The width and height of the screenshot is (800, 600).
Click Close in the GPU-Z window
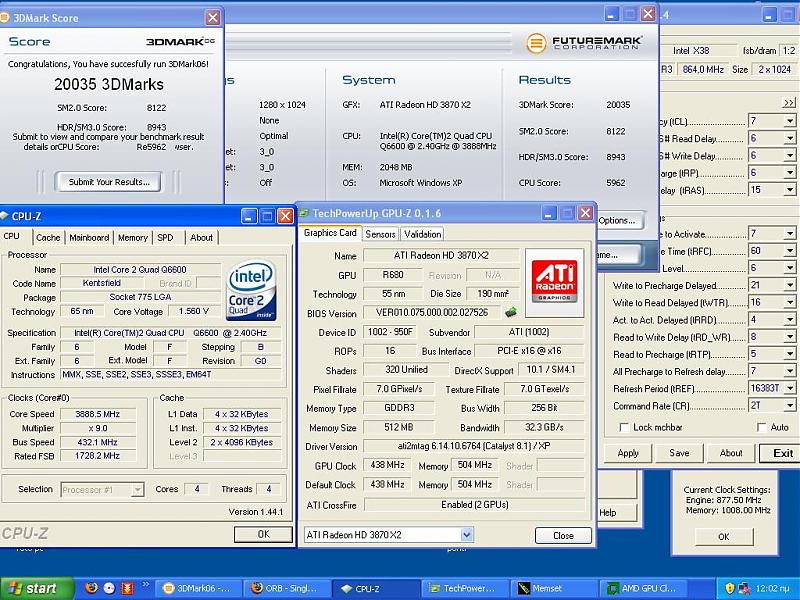[563, 535]
